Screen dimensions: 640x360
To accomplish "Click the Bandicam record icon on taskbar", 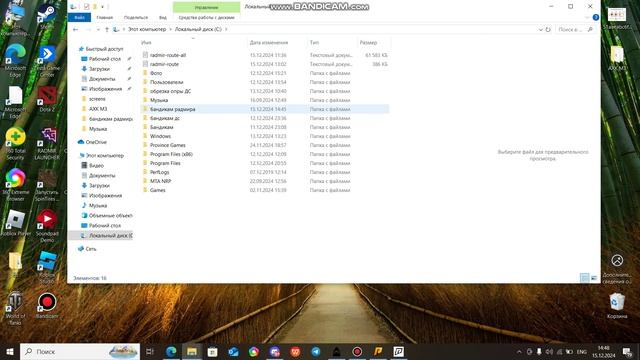I will coord(357,351).
